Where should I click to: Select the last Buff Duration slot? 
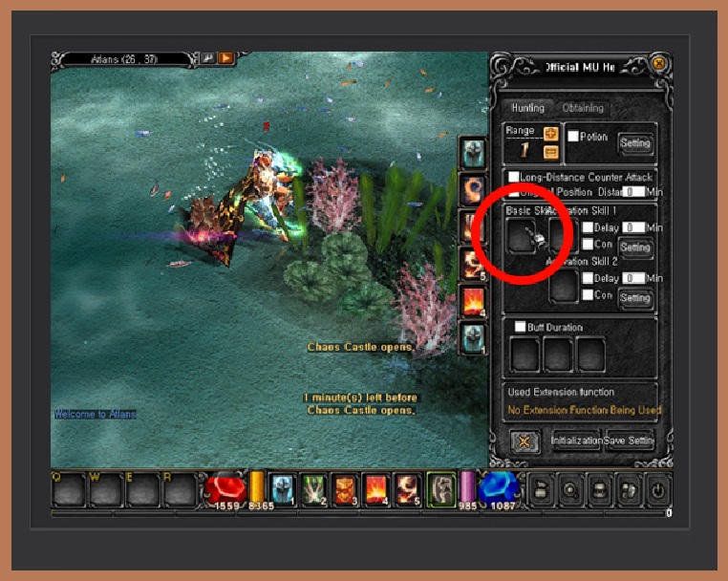pyautogui.click(x=590, y=355)
